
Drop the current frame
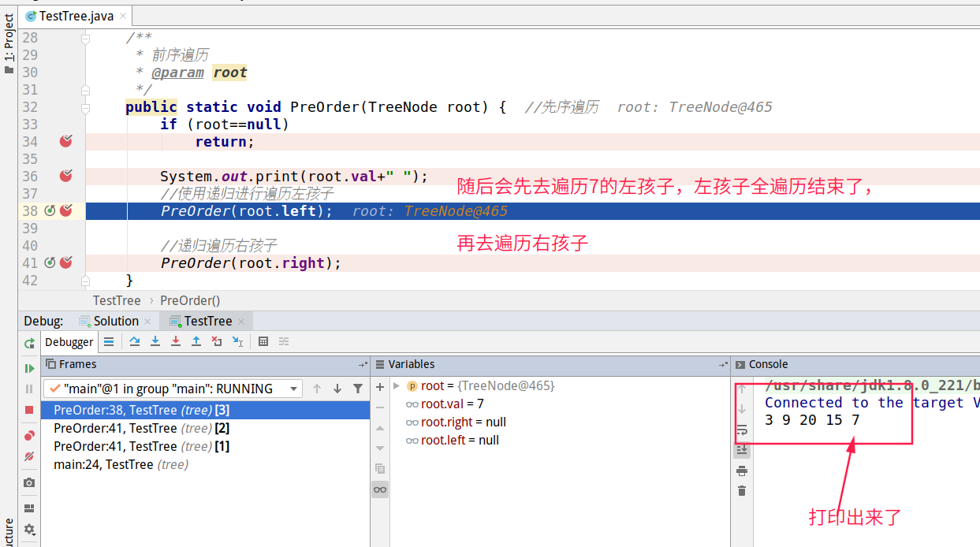(217, 341)
